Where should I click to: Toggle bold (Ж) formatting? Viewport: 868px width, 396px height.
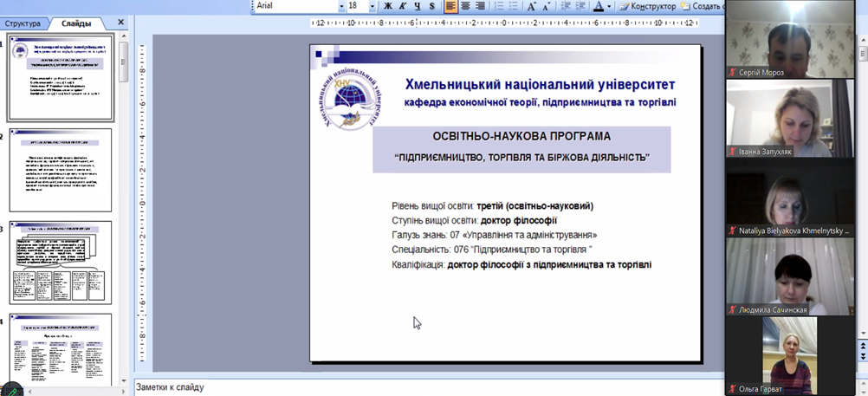pos(387,6)
